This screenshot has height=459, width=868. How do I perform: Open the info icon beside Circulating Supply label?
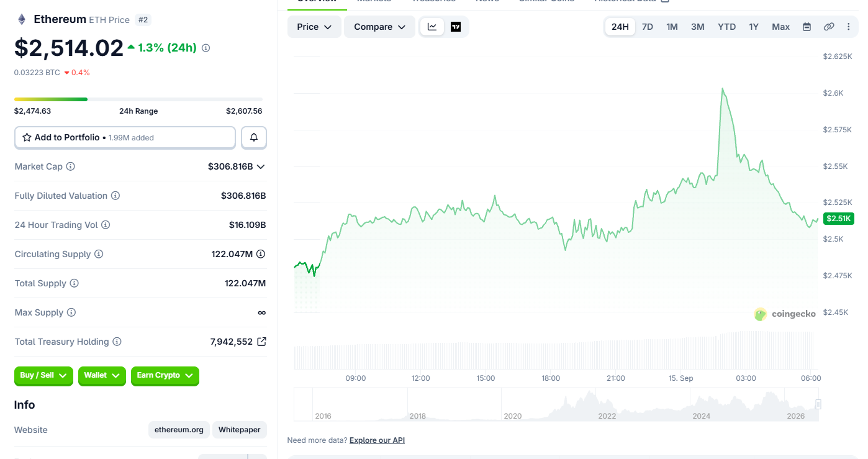point(99,254)
